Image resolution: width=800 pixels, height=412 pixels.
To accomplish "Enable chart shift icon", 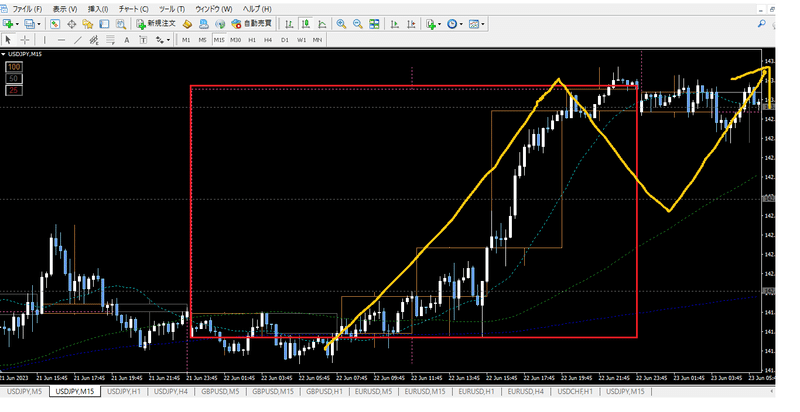I will coord(411,24).
